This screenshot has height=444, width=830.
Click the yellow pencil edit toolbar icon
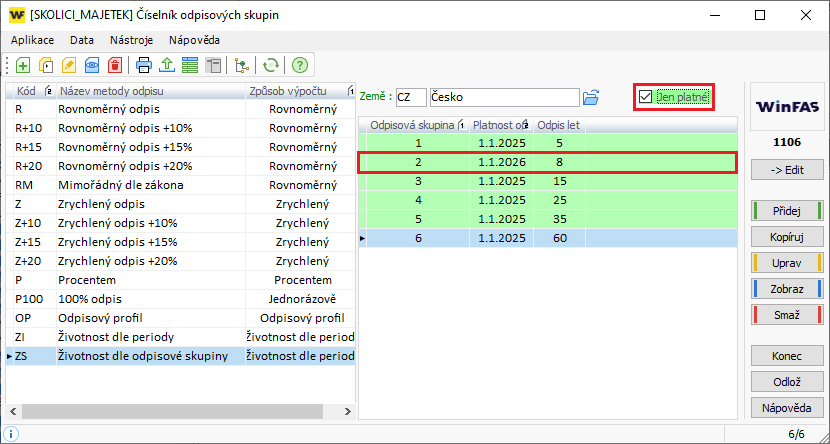click(x=69, y=65)
